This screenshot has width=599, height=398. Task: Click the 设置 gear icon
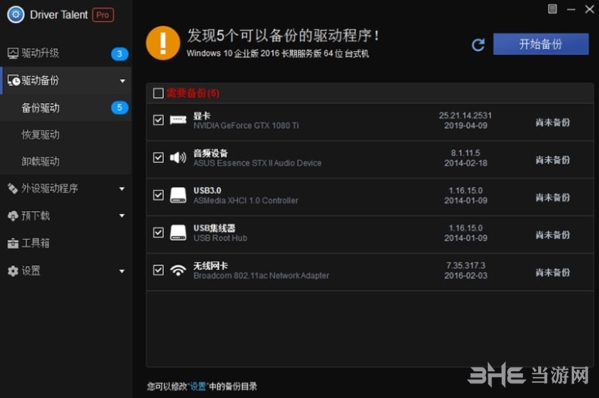pos(13,271)
